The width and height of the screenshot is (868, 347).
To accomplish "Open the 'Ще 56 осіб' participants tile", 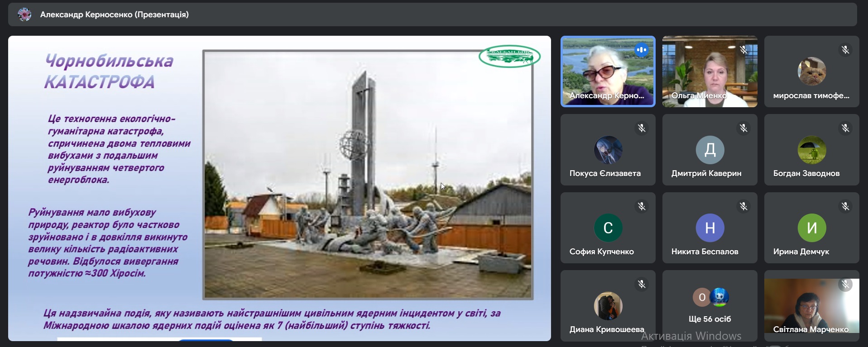I will 710,306.
